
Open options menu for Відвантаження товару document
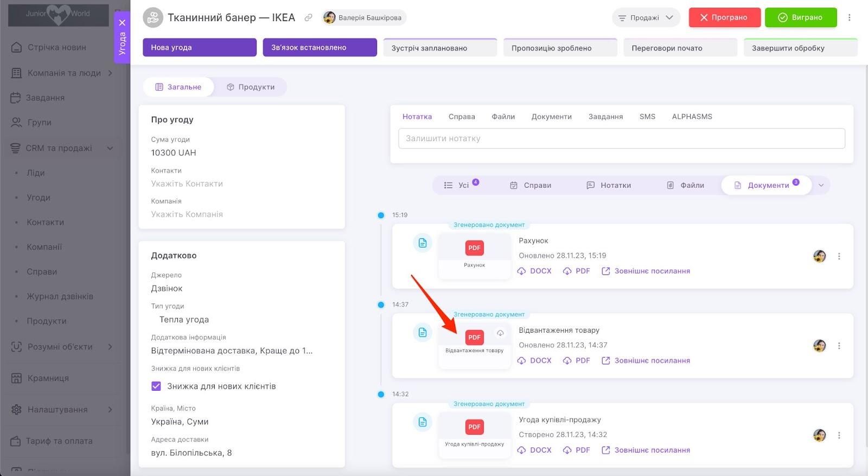point(839,346)
